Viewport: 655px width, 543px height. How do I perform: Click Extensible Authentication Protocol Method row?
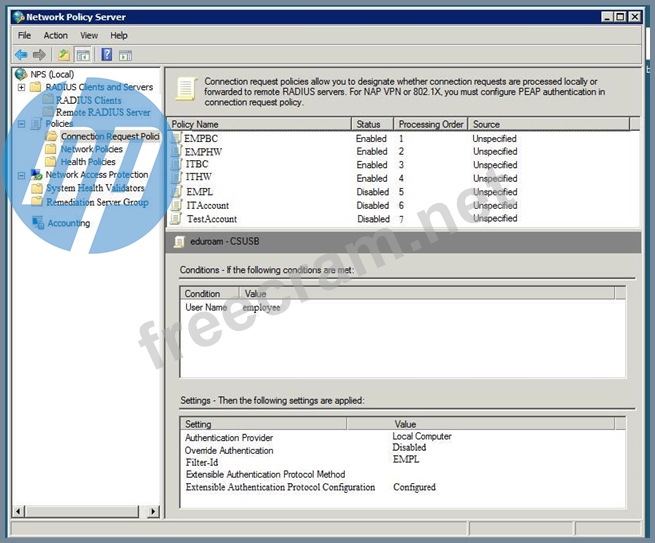pos(266,474)
